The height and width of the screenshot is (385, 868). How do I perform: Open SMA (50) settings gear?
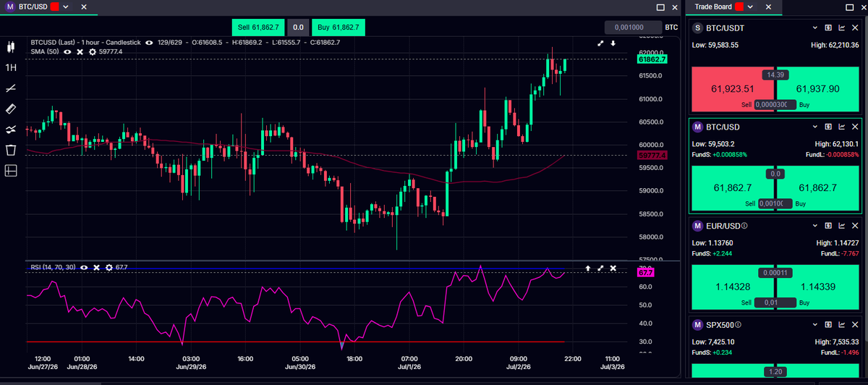[x=92, y=52]
